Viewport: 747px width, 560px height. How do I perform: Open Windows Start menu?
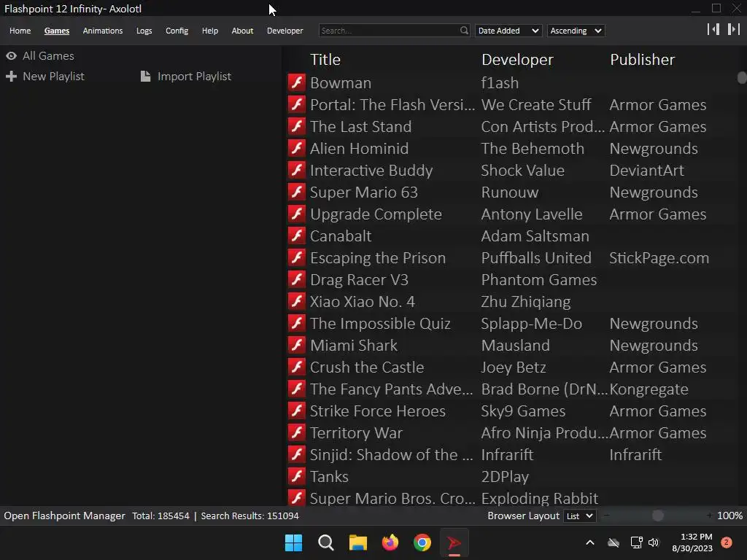click(293, 542)
